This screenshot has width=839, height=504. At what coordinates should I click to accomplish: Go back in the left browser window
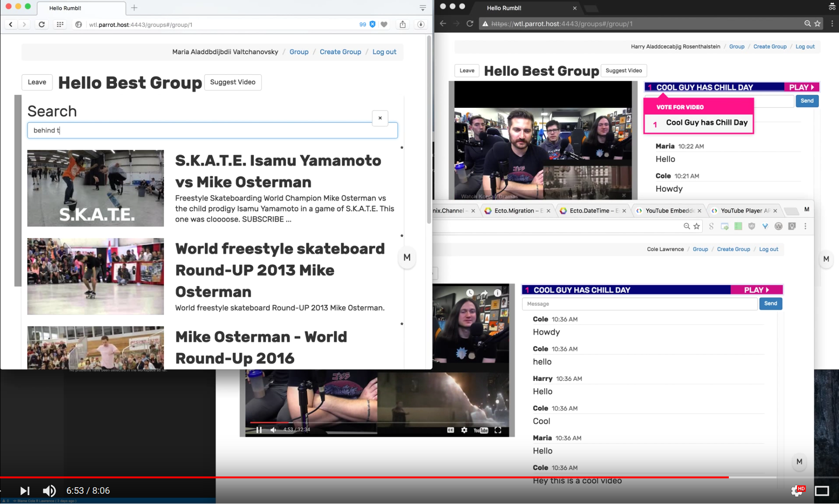(11, 24)
